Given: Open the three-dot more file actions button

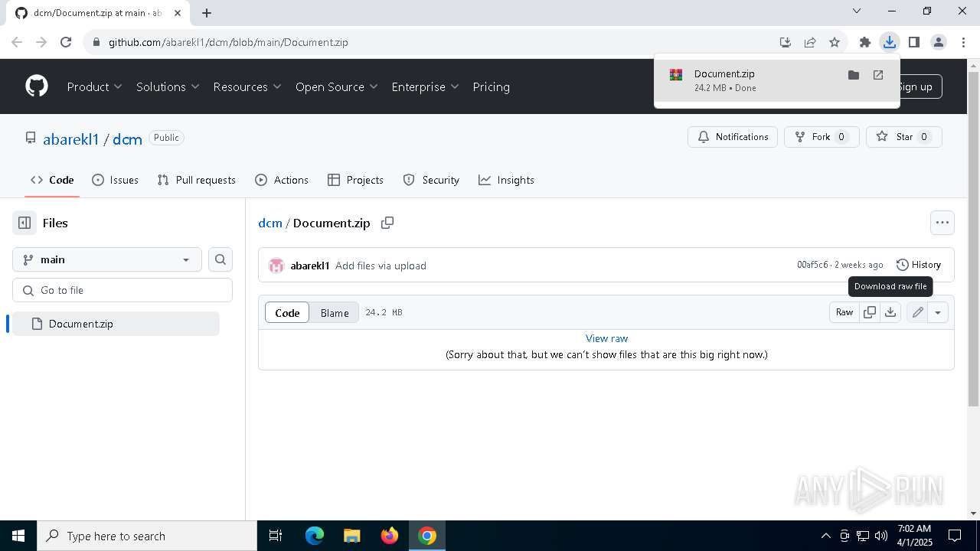Looking at the screenshot, I should pos(942,223).
